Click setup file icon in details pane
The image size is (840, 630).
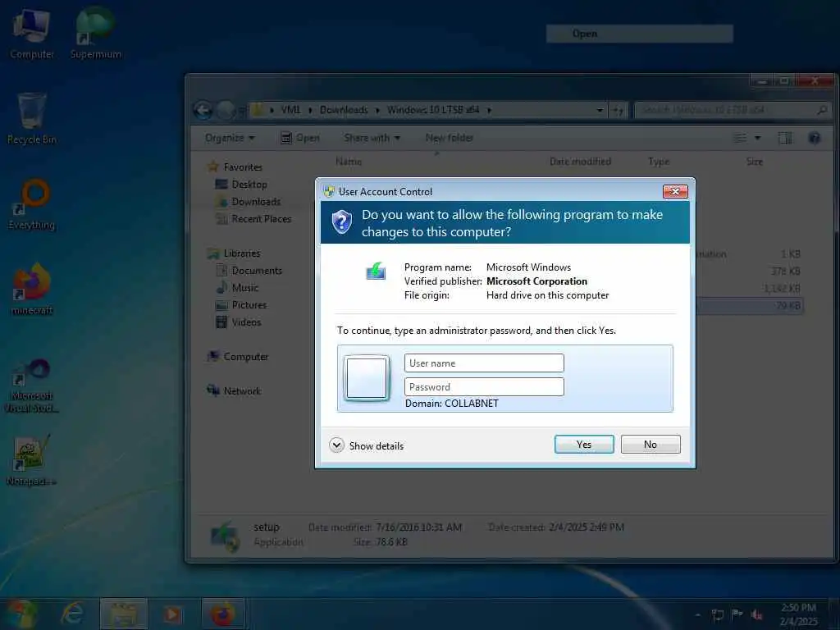click(225, 536)
